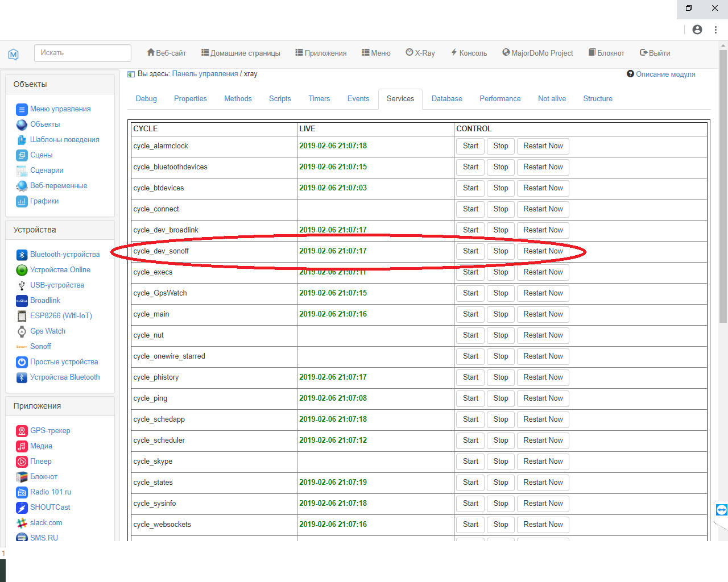Stop the cycle_main service
728x582 pixels.
pyautogui.click(x=500, y=314)
